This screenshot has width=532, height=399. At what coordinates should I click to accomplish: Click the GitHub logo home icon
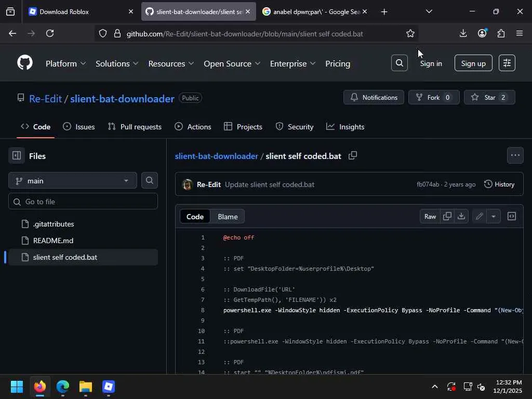25,63
